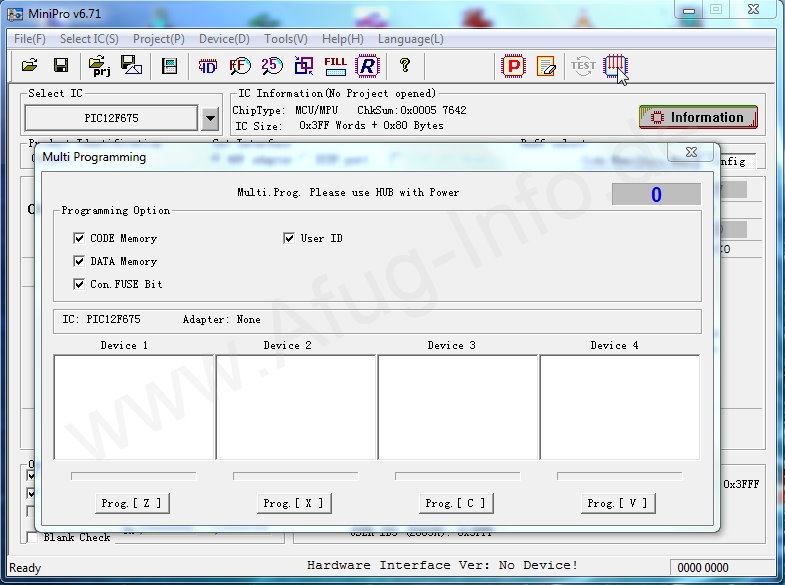Uncheck the User ID checkbox
The height and width of the screenshot is (585, 785).
coord(288,238)
